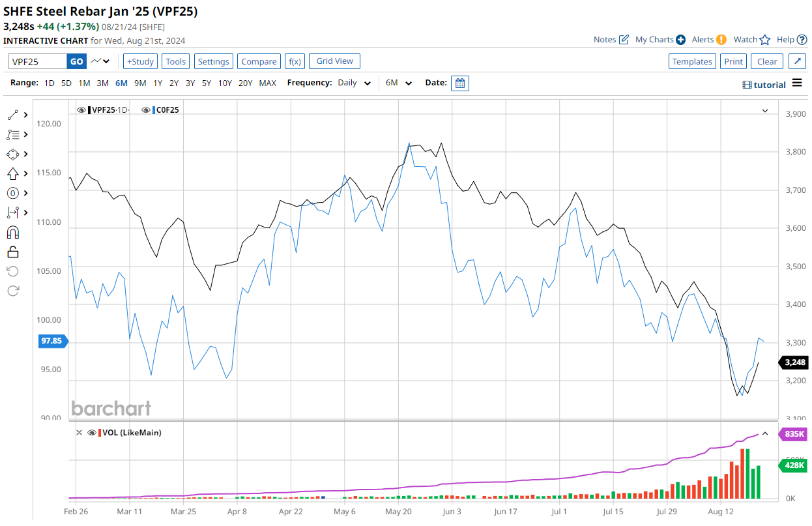
Task: Open the date picker calendar icon
Action: pos(460,83)
